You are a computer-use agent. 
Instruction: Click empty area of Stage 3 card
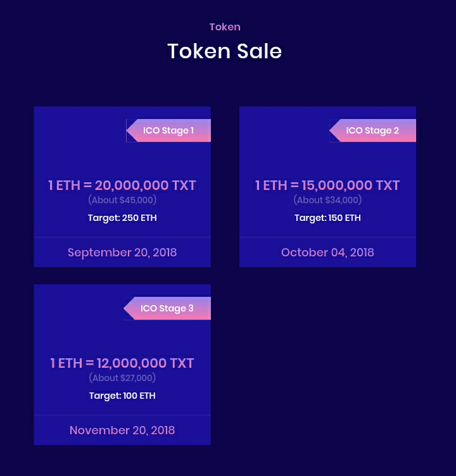(x=77, y=322)
